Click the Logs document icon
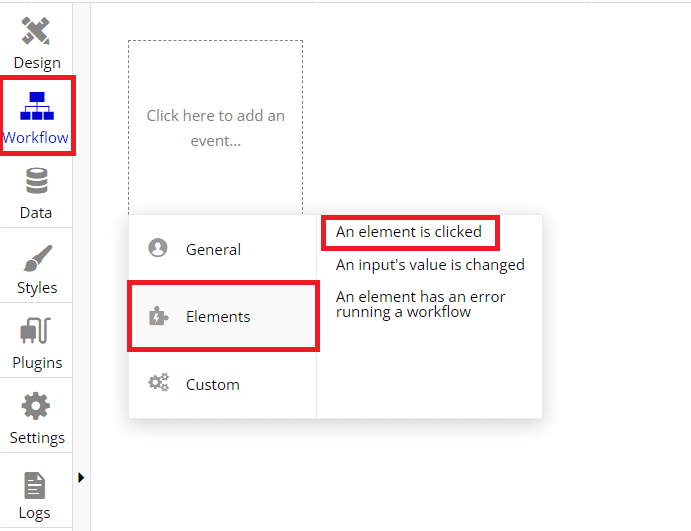 point(35,484)
